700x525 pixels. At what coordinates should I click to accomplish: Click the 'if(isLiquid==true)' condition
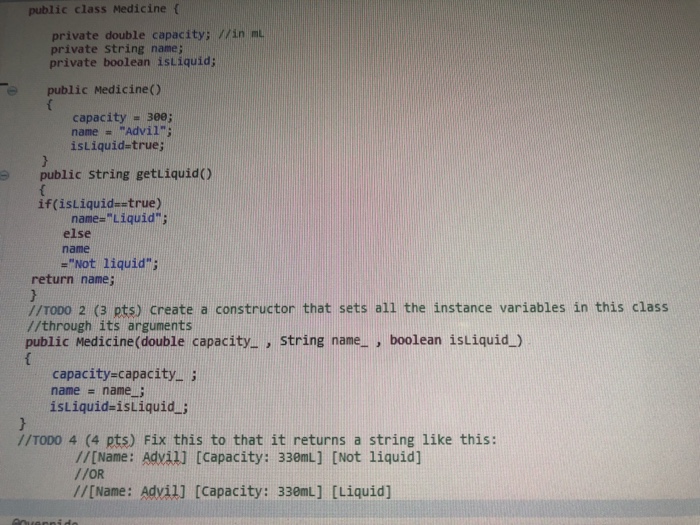tap(100, 204)
